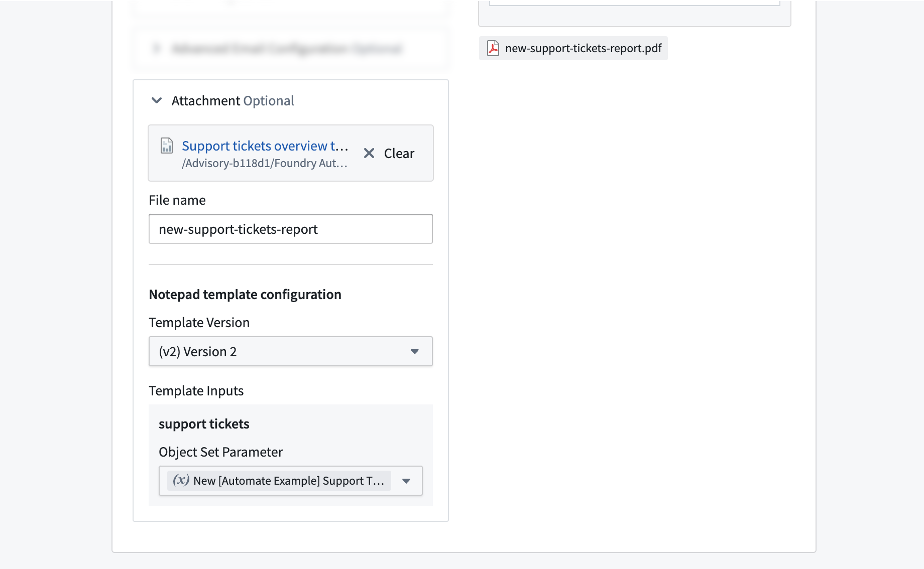
Task: Click the Notepad document icon beside Support tickets overview
Action: 167,146
